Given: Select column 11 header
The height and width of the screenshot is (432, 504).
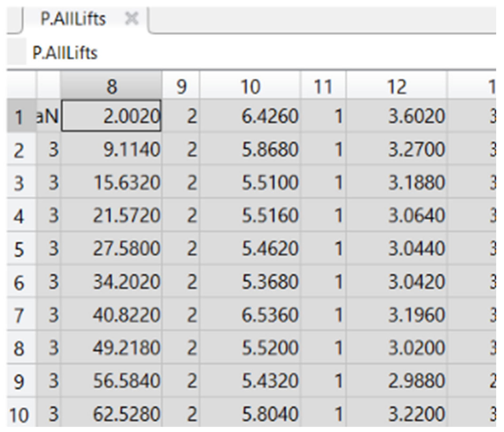Looking at the screenshot, I should (323, 86).
